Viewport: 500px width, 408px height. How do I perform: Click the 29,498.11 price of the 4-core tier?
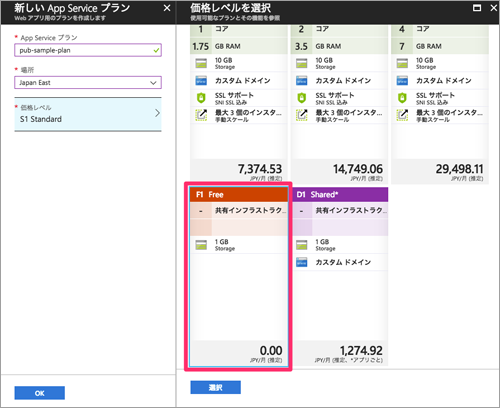[x=459, y=169]
